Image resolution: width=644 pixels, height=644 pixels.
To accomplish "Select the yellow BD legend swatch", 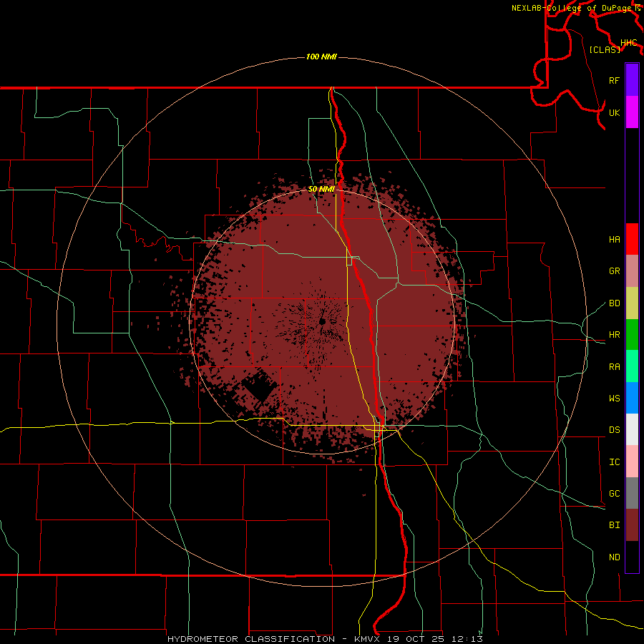I will (632, 303).
